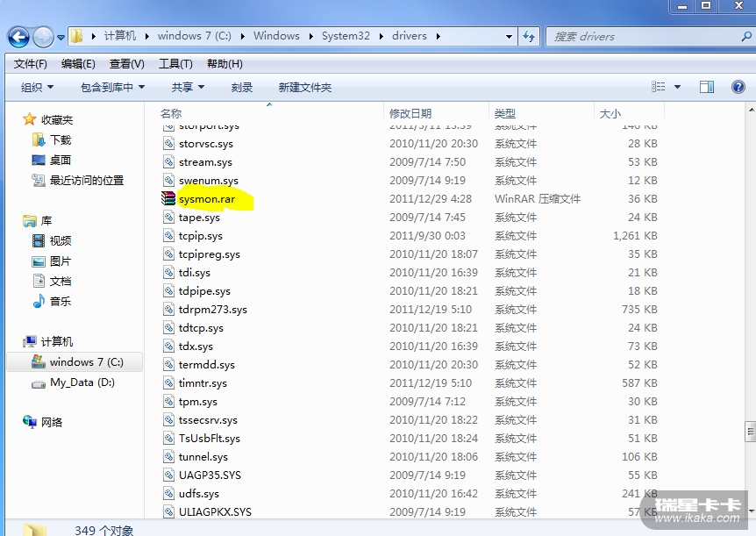Screen dimensions: 756x536
Task: Click the tdx.sys file icon
Action: coord(168,346)
